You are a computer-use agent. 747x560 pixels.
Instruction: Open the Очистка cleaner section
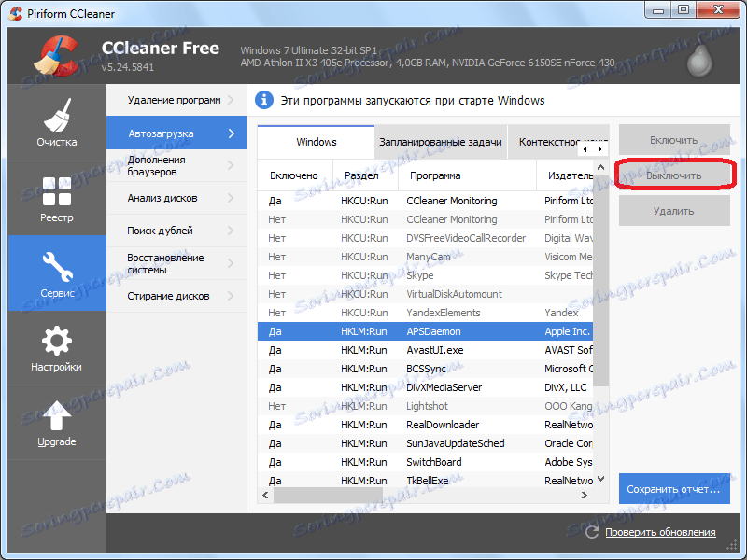pyautogui.click(x=57, y=122)
